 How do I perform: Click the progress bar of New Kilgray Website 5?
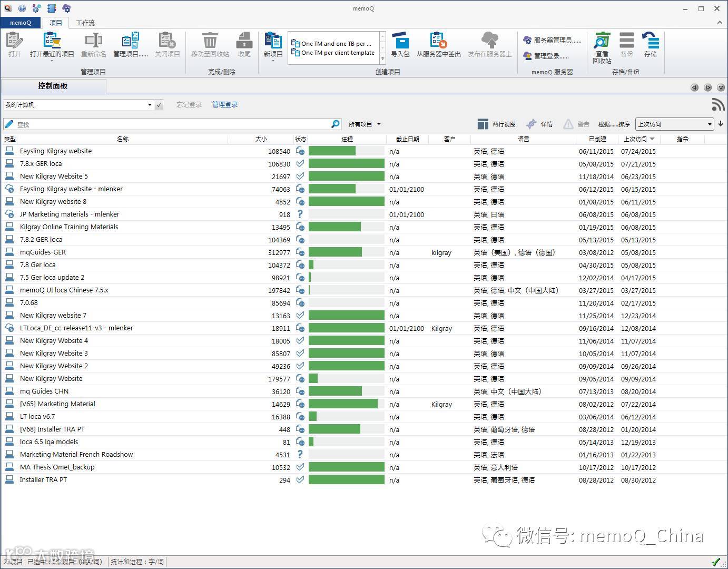click(x=347, y=176)
